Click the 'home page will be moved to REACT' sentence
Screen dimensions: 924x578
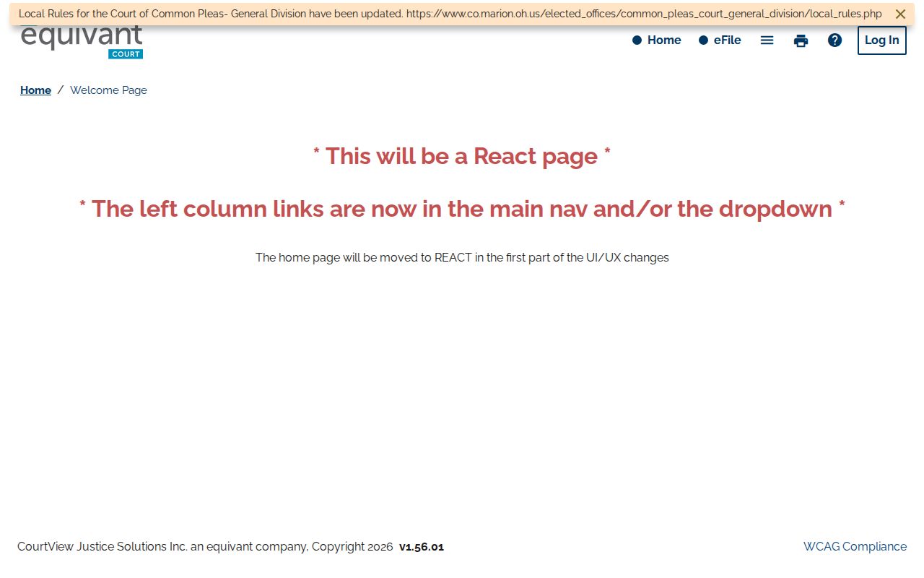pos(462,257)
